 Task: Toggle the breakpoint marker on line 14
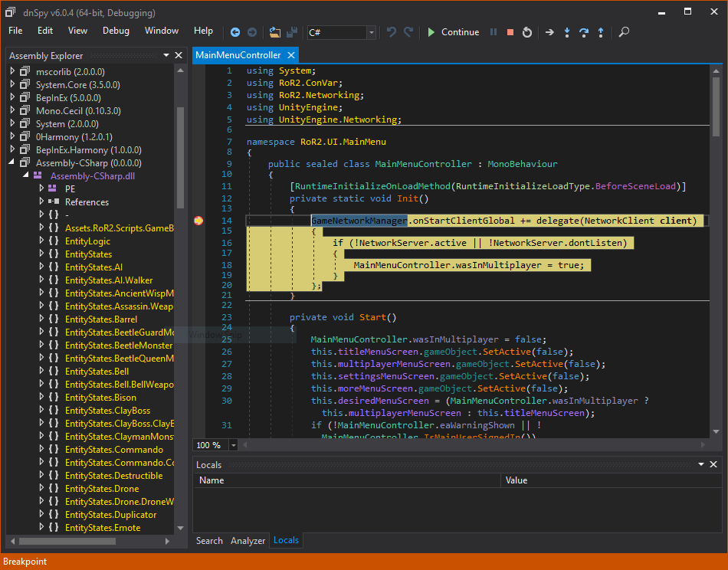(198, 221)
